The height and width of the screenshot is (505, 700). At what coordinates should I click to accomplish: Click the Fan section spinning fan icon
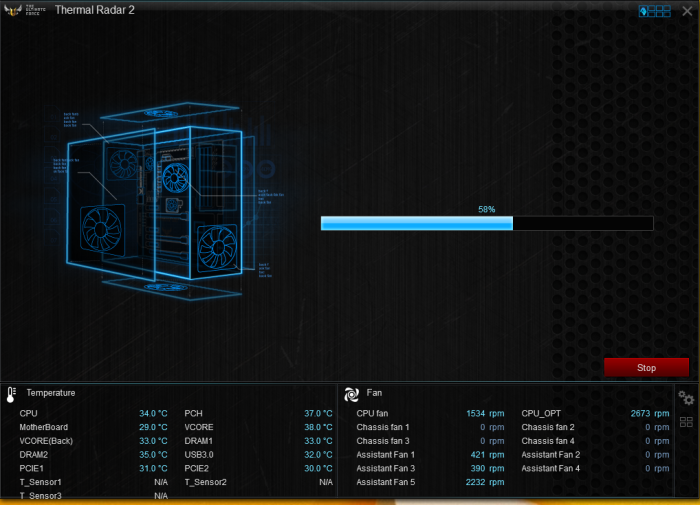[351, 394]
